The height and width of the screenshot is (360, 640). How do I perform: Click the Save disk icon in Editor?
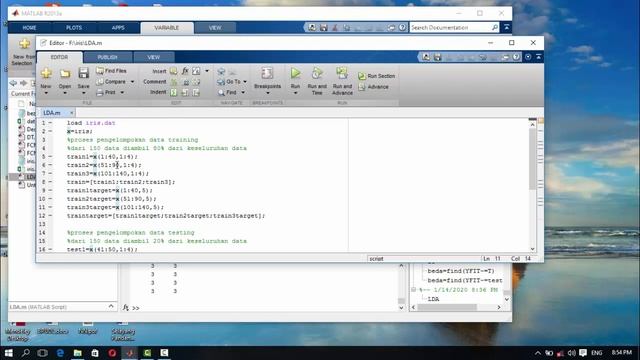[84, 73]
